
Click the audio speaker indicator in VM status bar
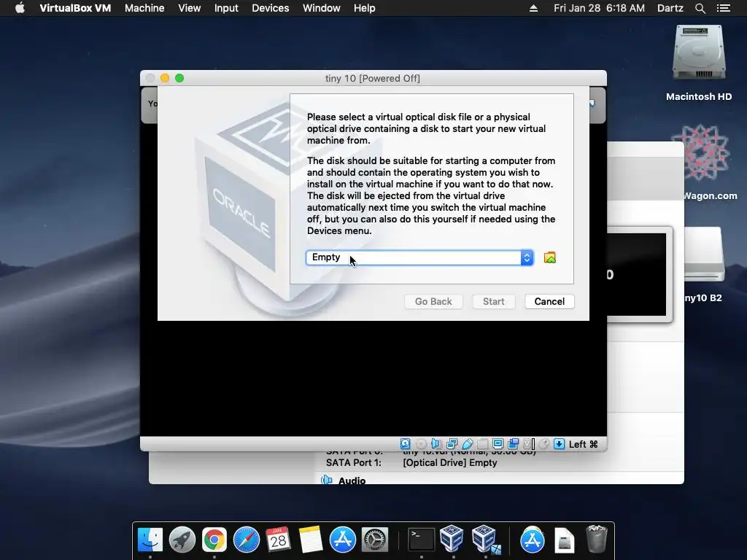436,444
